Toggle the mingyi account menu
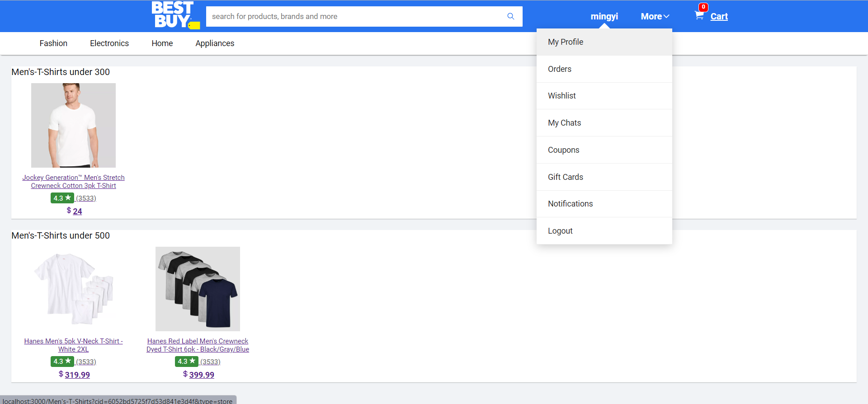This screenshot has height=404, width=868. [x=604, y=16]
